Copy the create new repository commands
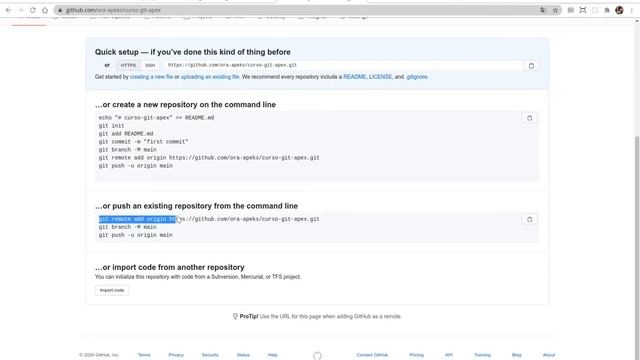Viewport: 640px width, 360px height. point(529,118)
